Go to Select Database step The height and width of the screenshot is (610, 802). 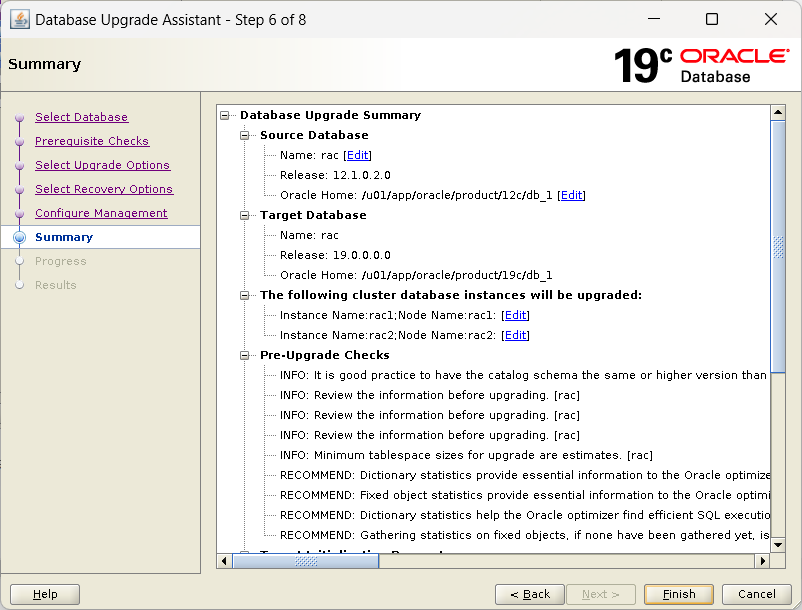(81, 117)
